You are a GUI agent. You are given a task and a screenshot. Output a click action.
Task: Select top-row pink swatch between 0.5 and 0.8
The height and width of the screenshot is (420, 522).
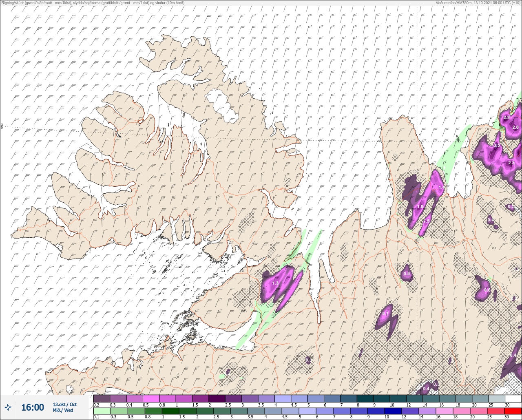pos(151,398)
